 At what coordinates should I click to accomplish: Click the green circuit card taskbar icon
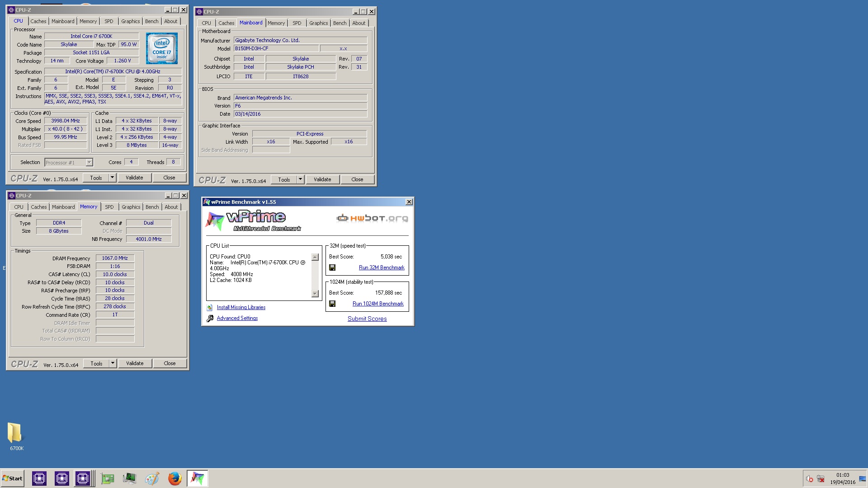(108, 479)
